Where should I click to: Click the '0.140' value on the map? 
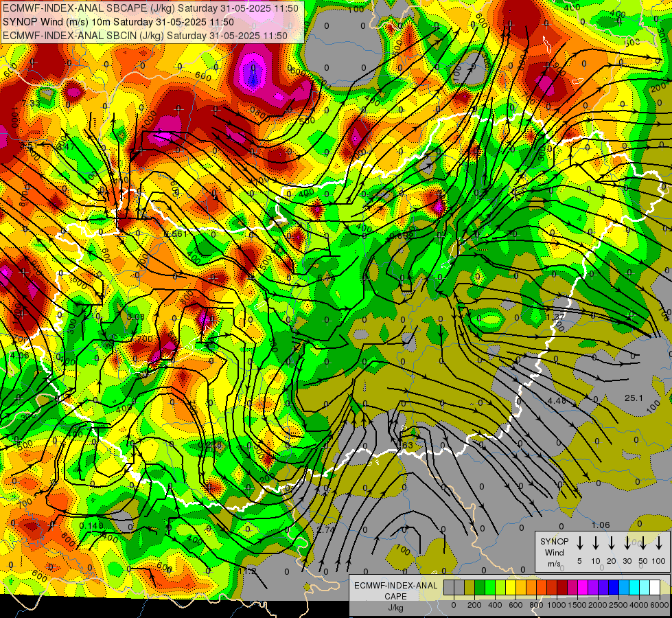tap(91, 525)
